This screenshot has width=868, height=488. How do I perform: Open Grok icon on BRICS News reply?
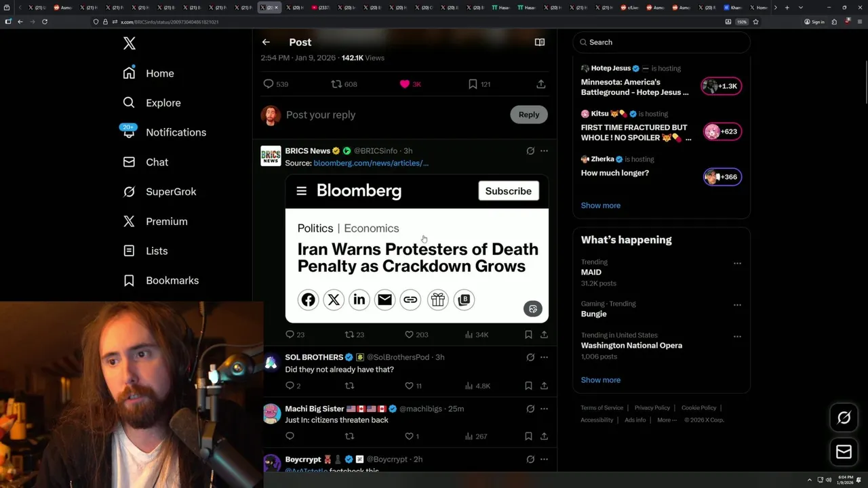click(530, 151)
